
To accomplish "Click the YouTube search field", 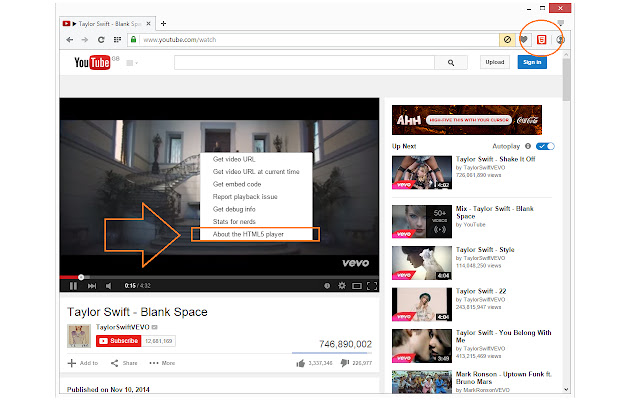I will coord(304,62).
